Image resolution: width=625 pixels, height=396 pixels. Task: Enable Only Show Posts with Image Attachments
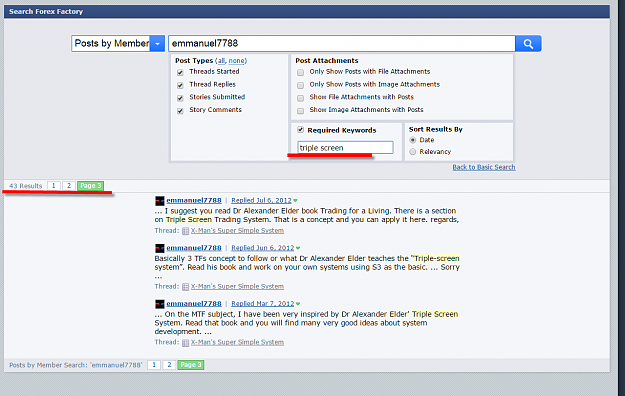click(x=301, y=85)
